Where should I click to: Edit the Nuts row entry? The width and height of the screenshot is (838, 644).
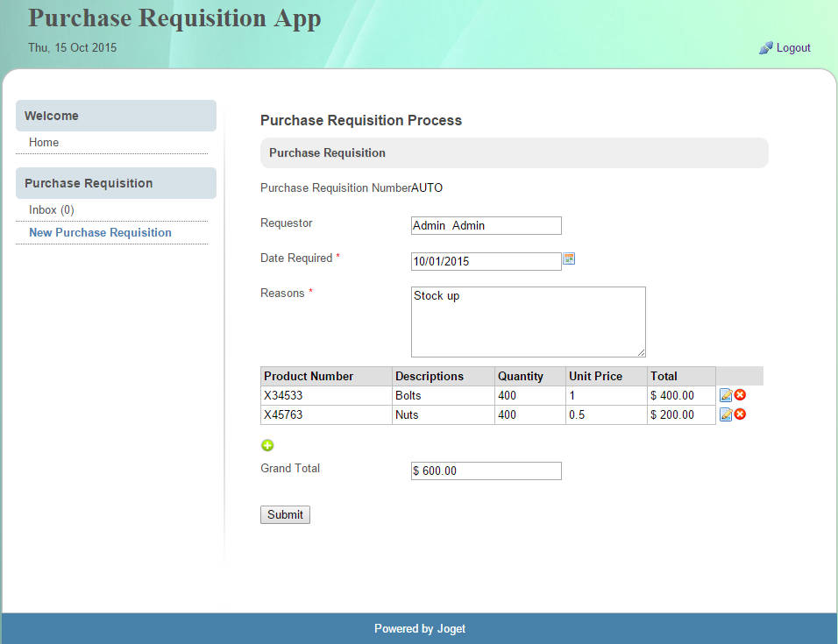click(x=726, y=415)
